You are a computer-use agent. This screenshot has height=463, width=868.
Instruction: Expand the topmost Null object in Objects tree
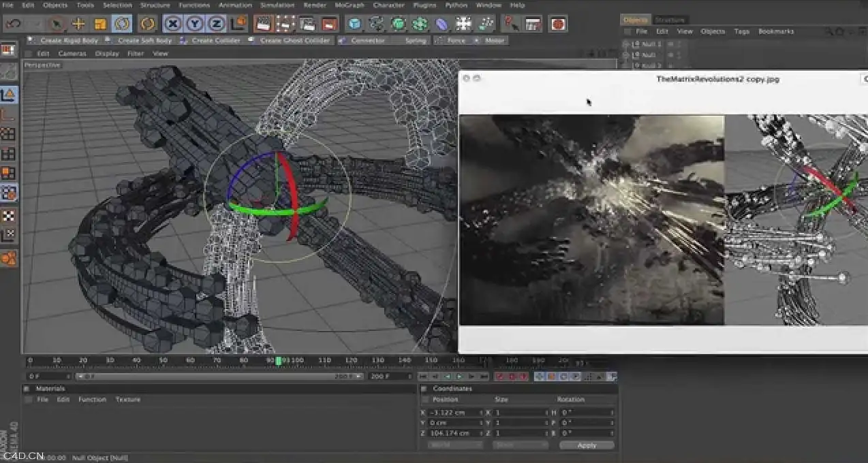coord(627,44)
